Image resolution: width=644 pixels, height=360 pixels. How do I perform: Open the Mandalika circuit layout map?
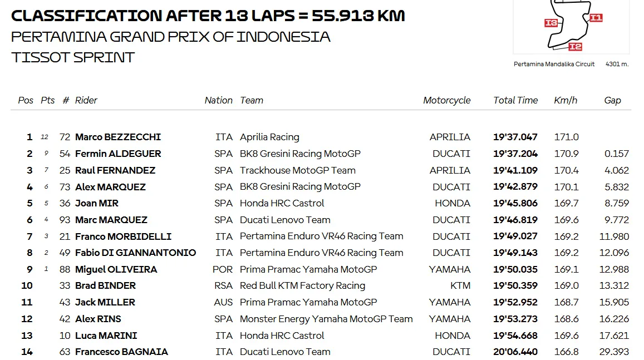(571, 26)
